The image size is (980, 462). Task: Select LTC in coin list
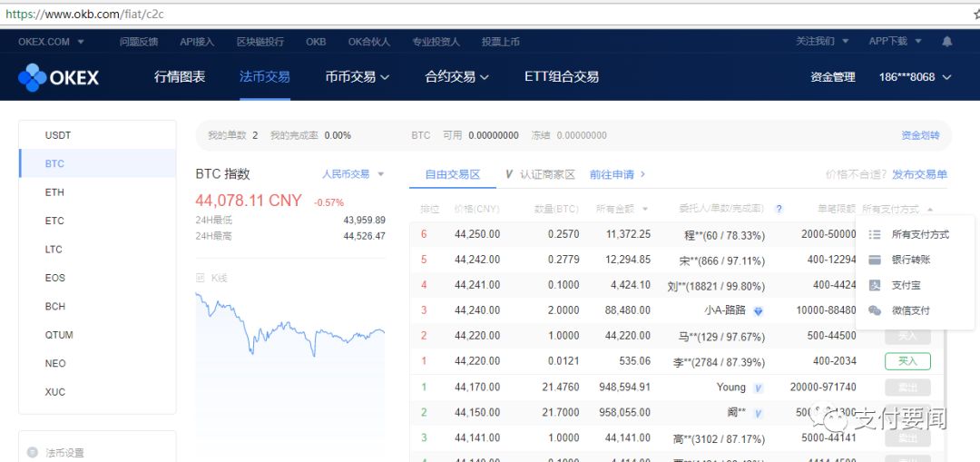click(97, 250)
